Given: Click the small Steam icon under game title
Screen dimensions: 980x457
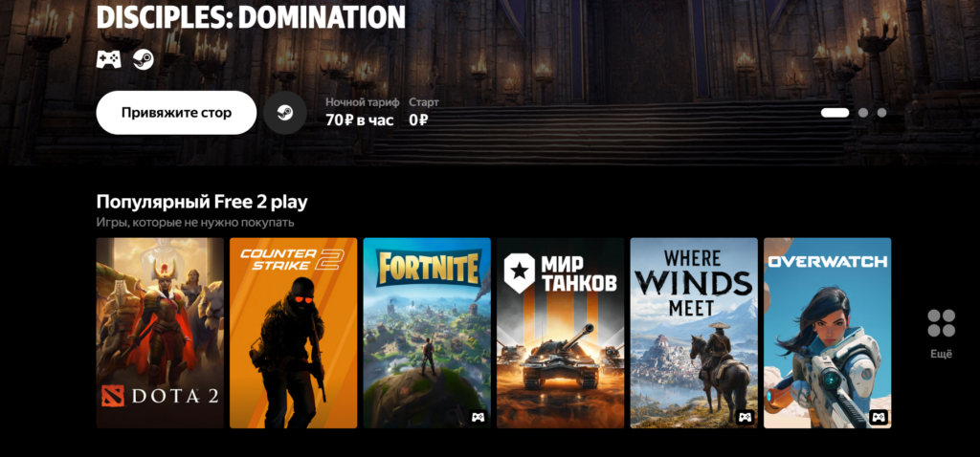Looking at the screenshot, I should [x=144, y=59].
